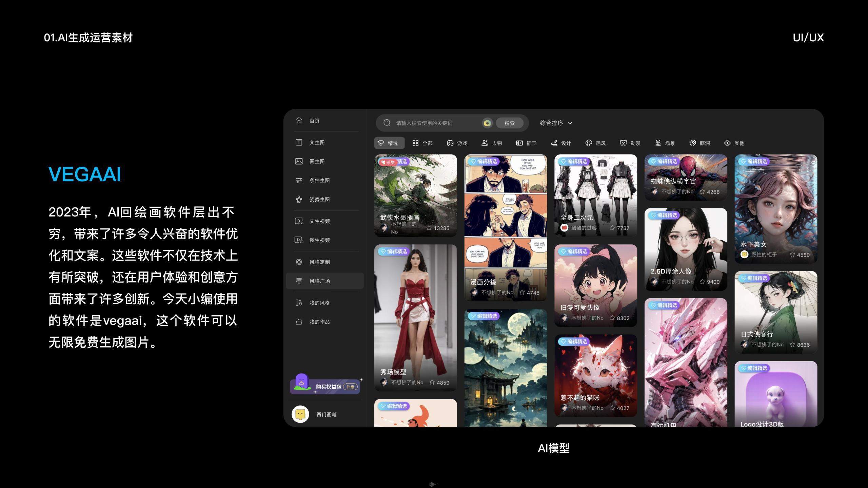
Task: Select the 画风 category tab
Action: click(595, 143)
